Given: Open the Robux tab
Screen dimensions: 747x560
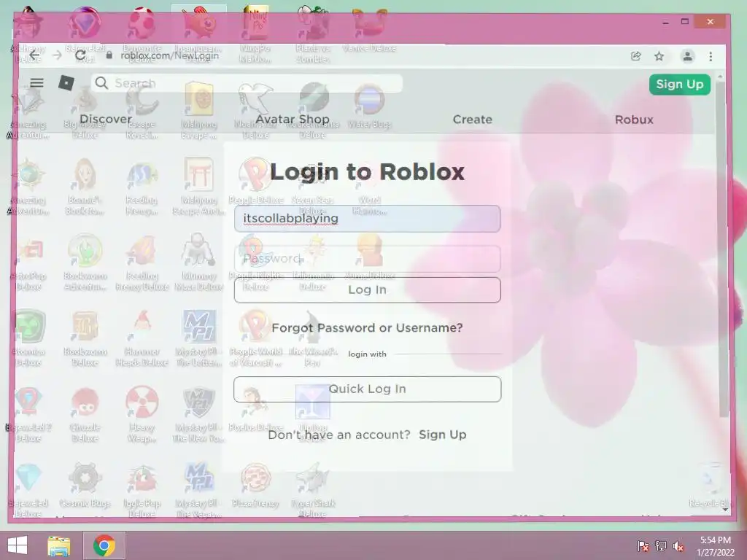Looking at the screenshot, I should coord(634,120).
